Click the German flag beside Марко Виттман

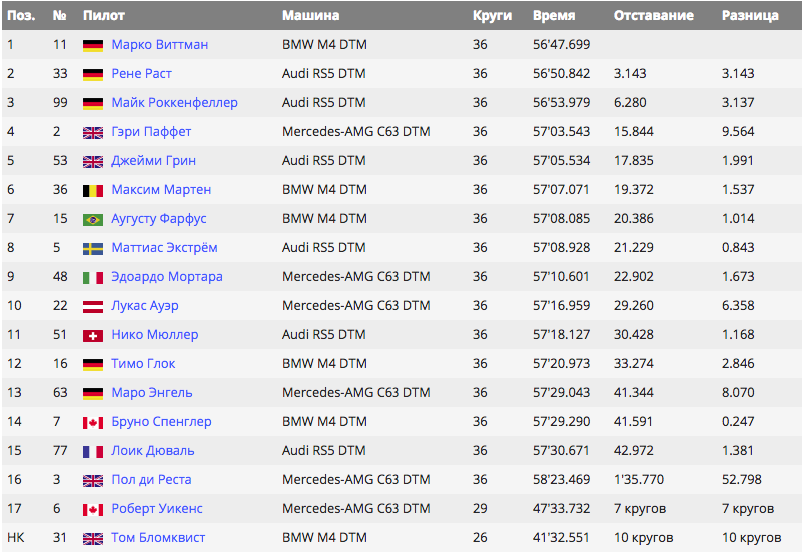[93, 45]
